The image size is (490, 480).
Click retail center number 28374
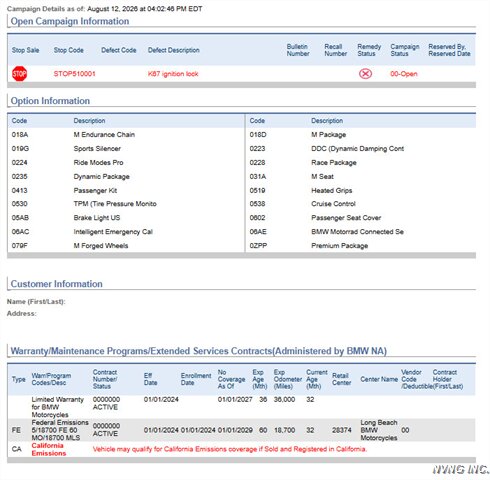pos(342,430)
